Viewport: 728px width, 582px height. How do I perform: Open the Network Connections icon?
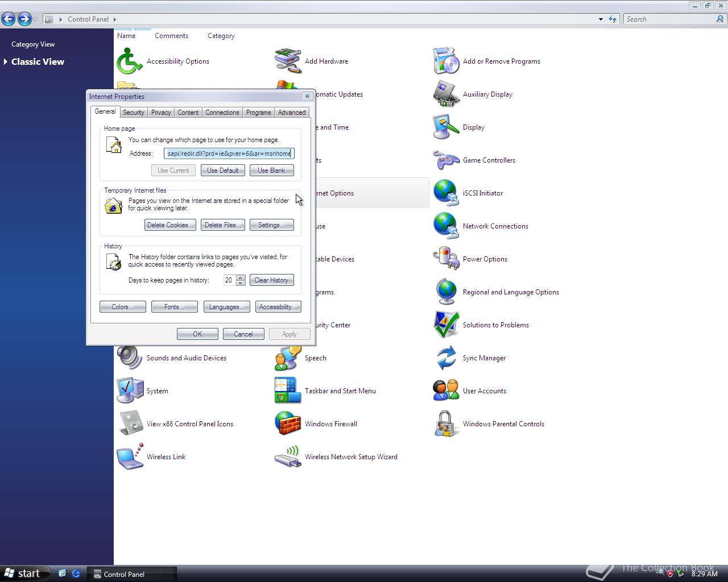(446, 226)
